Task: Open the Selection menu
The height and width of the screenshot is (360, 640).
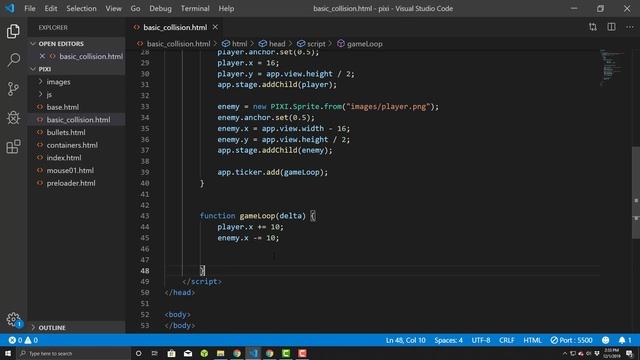Action: (81, 8)
